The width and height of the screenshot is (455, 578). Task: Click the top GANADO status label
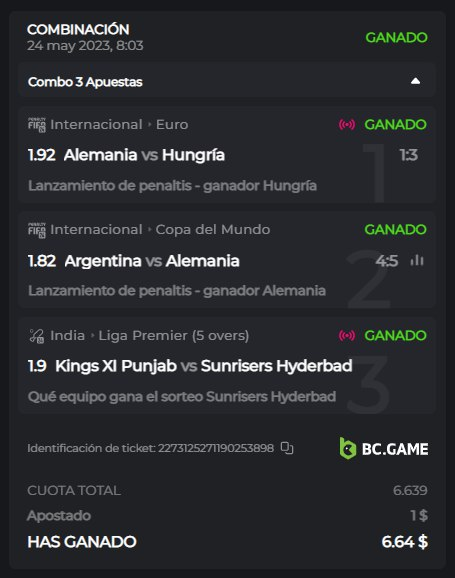click(396, 38)
